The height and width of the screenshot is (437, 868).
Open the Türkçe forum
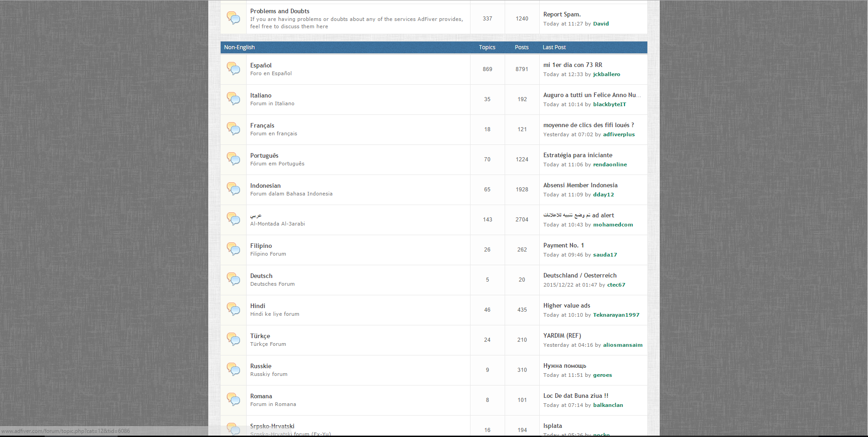tap(260, 336)
